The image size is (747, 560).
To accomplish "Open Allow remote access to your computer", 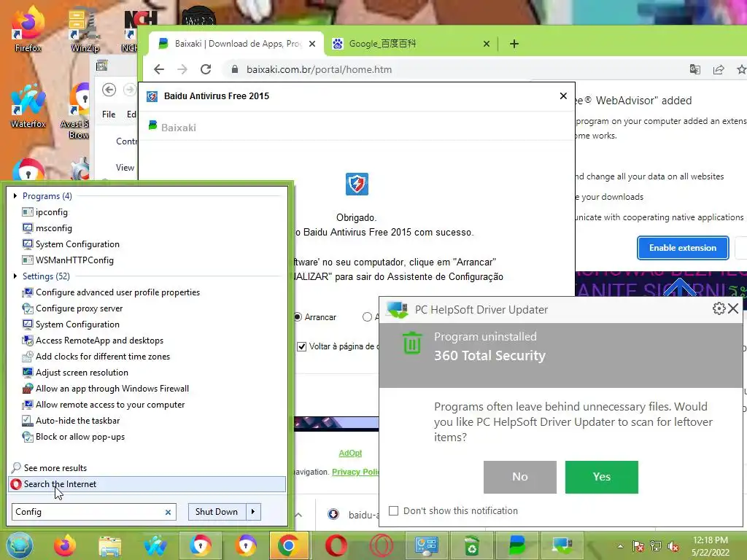I will [110, 405].
